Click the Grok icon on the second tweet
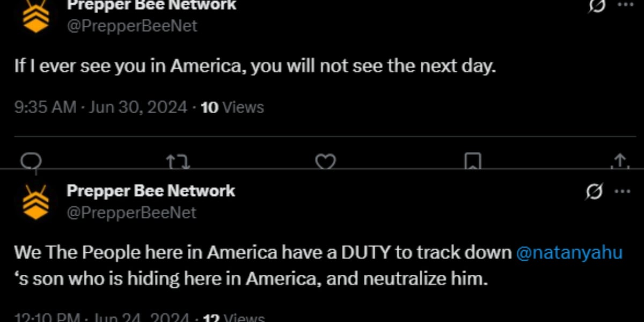 [x=594, y=192]
